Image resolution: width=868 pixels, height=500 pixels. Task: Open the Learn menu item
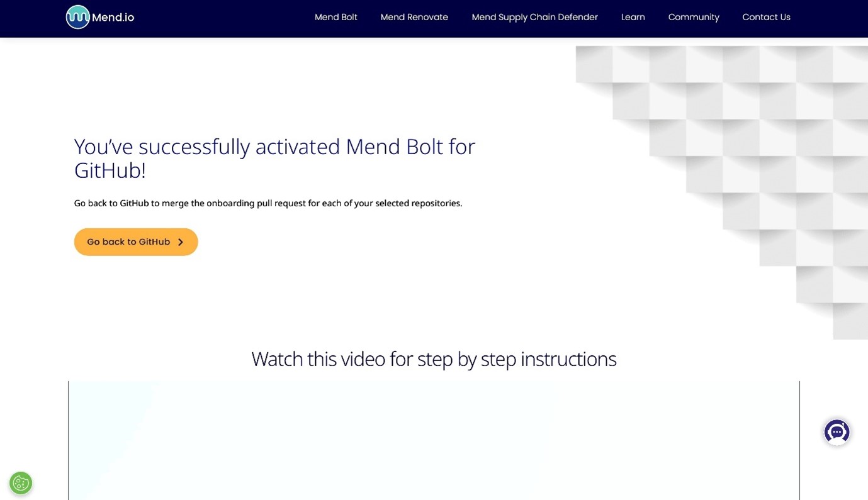(633, 17)
